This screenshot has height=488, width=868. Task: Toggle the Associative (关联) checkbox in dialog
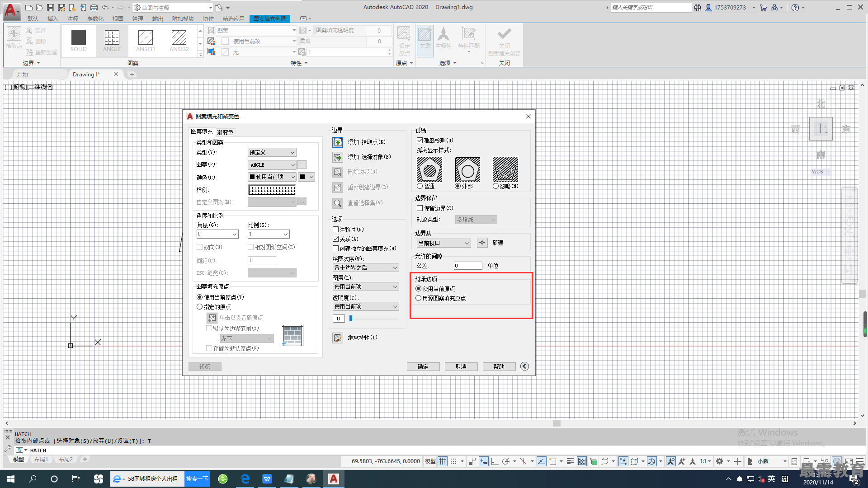(336, 239)
